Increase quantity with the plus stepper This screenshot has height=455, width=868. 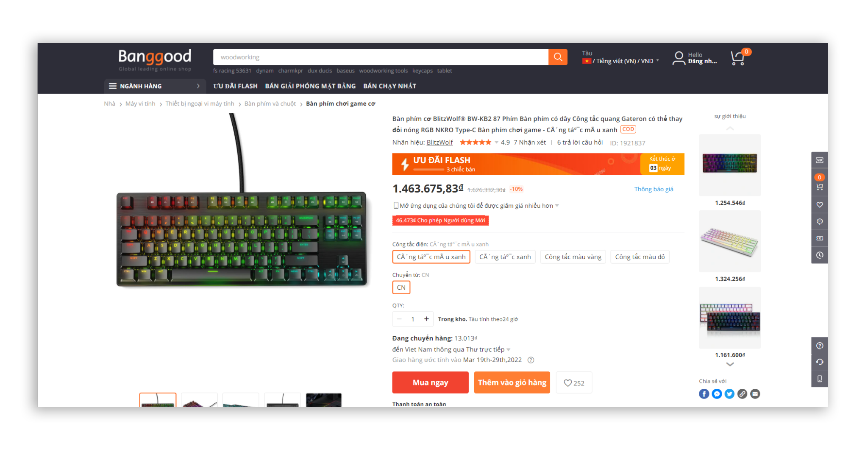[426, 319]
